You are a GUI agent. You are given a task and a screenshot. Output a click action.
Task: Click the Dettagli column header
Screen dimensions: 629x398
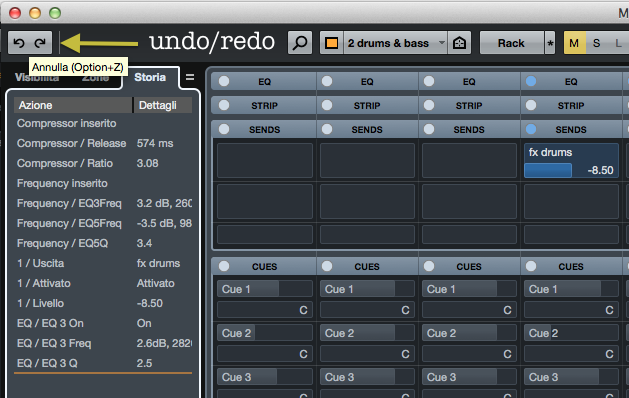[163, 105]
